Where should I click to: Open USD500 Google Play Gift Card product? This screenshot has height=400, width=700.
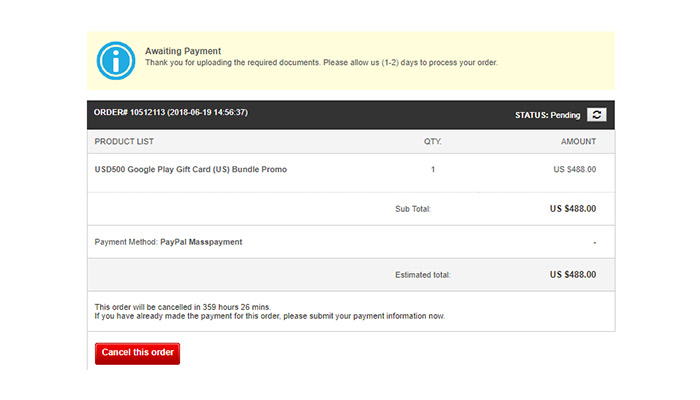(191, 170)
